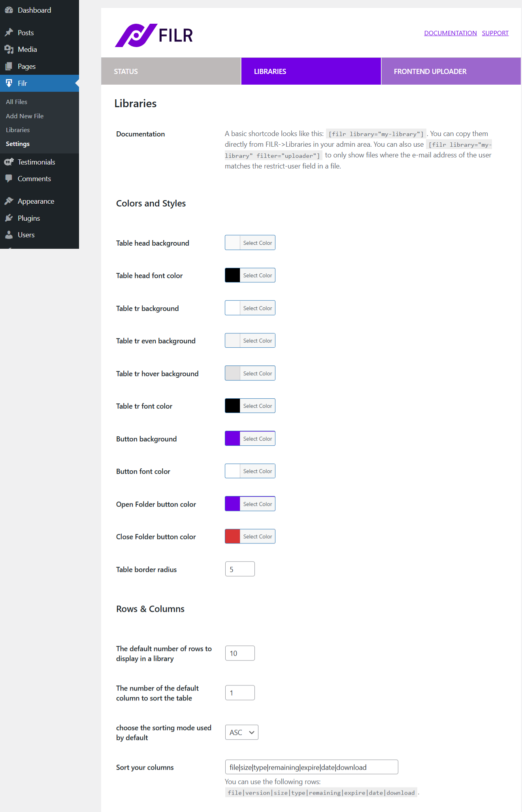
Task: Click Select Color for Table head font color
Action: pyautogui.click(x=257, y=275)
